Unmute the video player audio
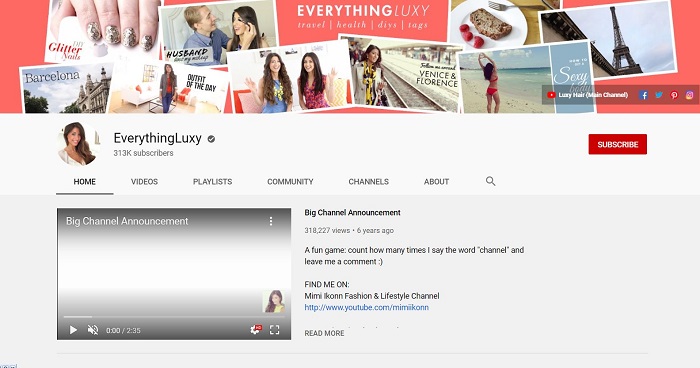This screenshot has width=700, height=368. click(x=93, y=330)
